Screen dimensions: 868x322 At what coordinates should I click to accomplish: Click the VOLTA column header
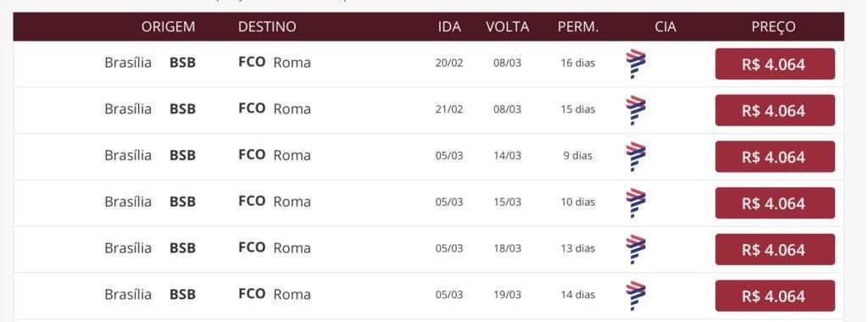pos(507,26)
